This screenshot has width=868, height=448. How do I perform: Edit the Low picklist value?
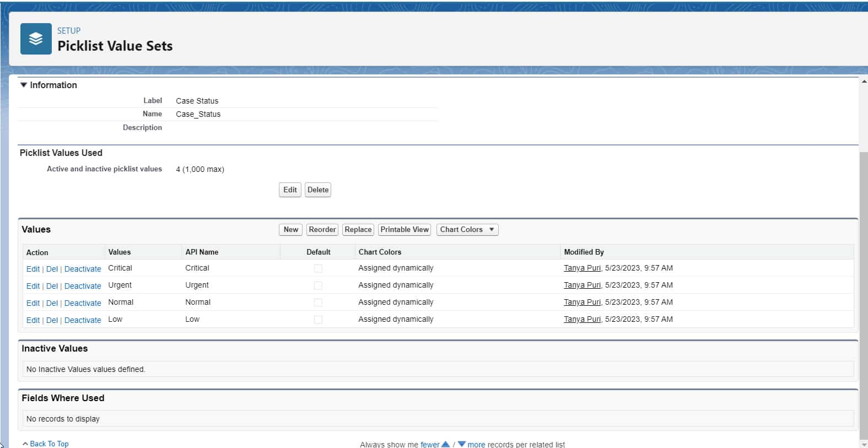coord(33,320)
